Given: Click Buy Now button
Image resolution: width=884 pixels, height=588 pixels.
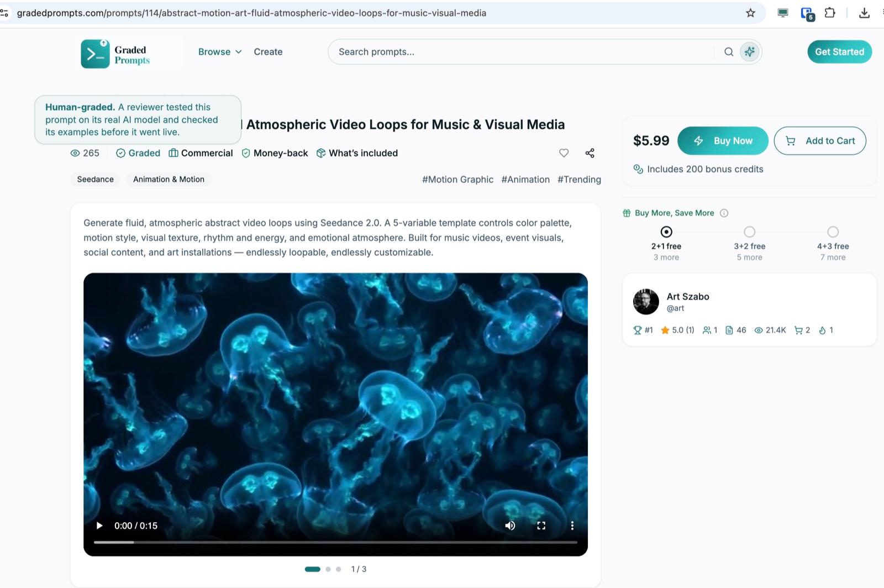Looking at the screenshot, I should click(723, 141).
